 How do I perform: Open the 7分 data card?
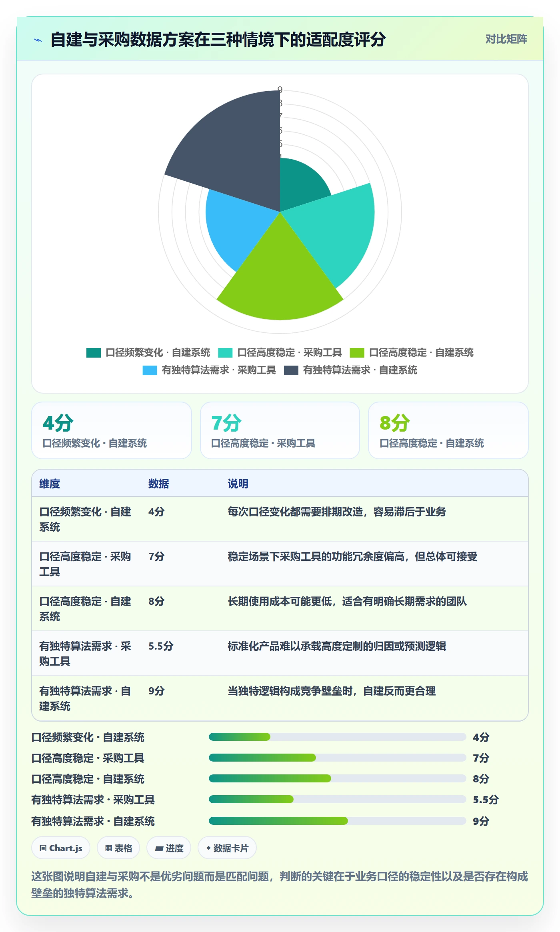[280, 430]
